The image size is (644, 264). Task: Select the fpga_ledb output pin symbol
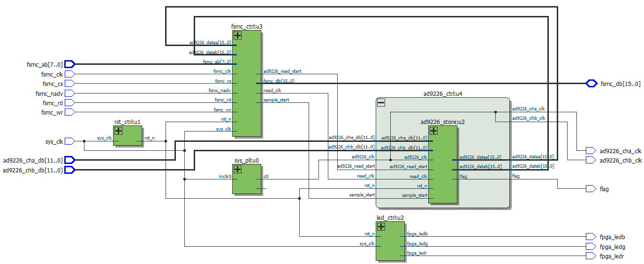pyautogui.click(x=591, y=237)
